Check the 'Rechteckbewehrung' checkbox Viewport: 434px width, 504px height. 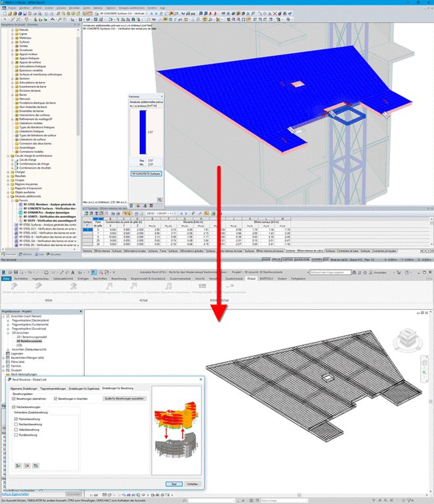point(16,425)
